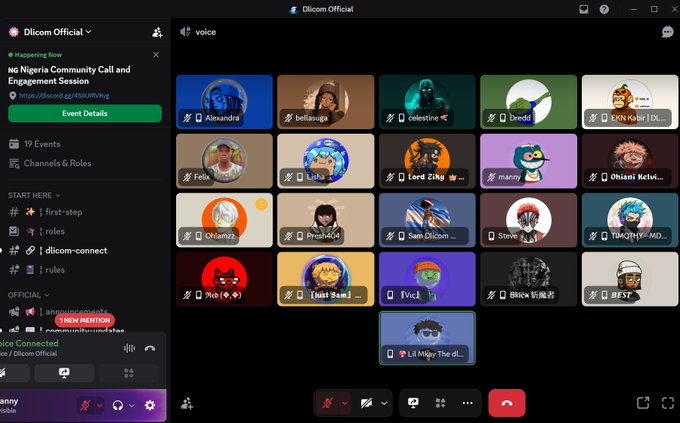Open activities icon in sidebar panel
This screenshot has height=423, width=680.
coord(129,373)
